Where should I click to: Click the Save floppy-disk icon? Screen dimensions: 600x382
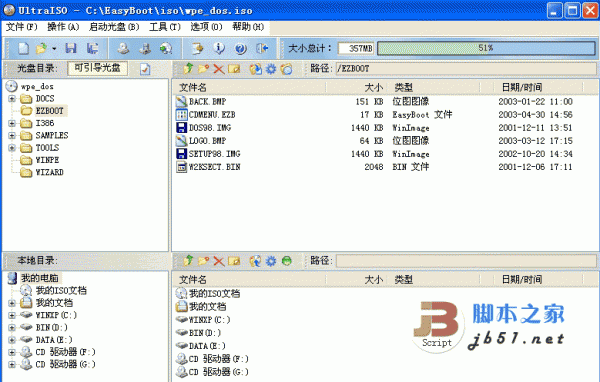tap(71, 48)
